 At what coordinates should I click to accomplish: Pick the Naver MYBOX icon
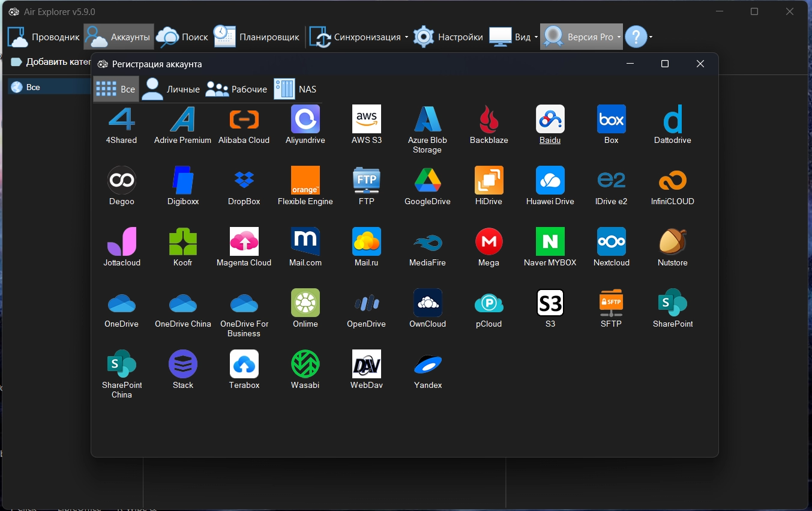550,241
